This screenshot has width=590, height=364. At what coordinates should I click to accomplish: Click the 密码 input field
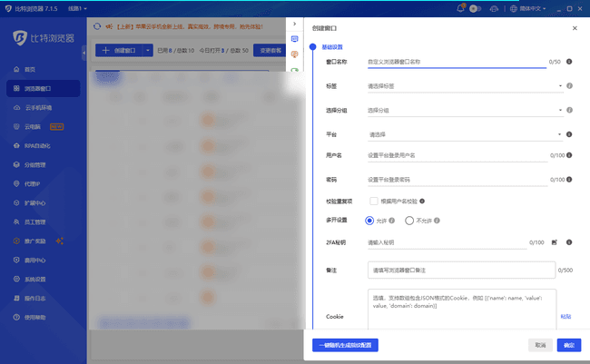click(x=457, y=180)
